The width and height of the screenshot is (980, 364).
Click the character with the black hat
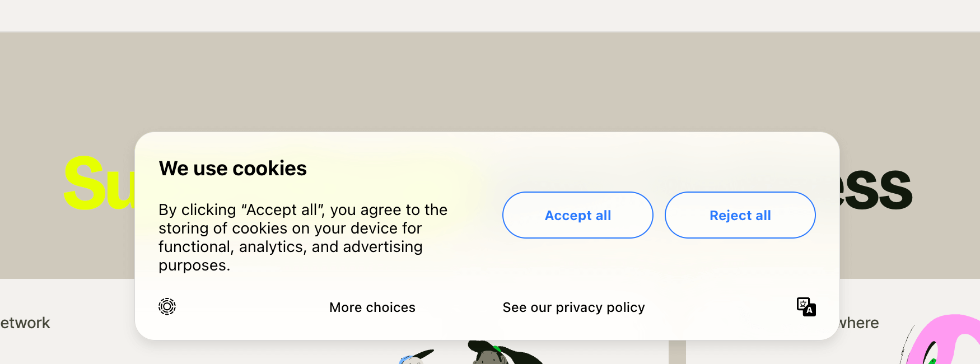[498, 353]
